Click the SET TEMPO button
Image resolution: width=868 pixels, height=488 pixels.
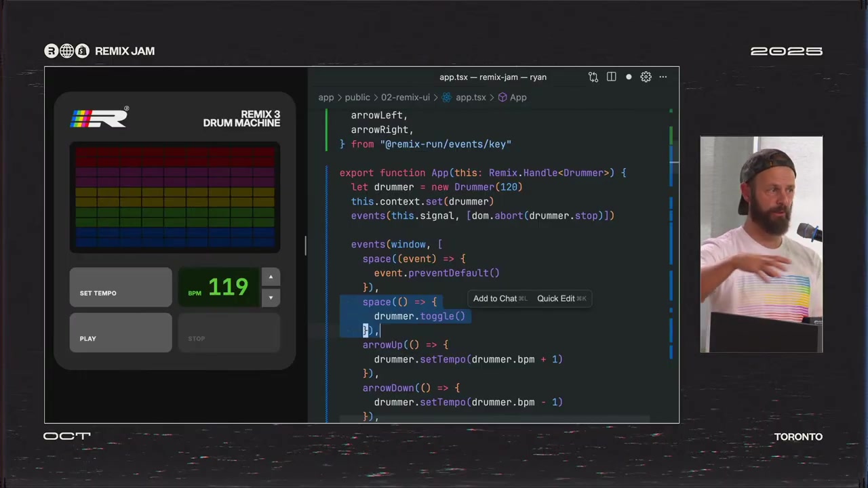tap(121, 287)
